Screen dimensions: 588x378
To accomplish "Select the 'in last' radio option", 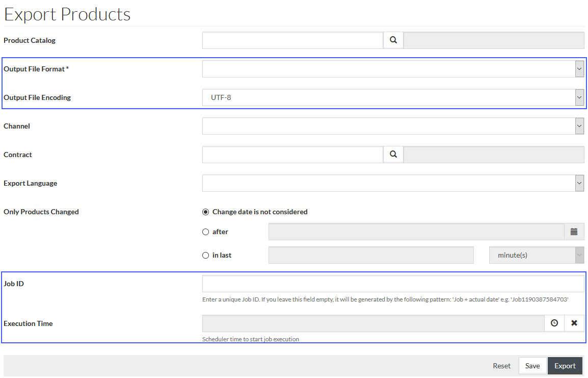I will [205, 255].
